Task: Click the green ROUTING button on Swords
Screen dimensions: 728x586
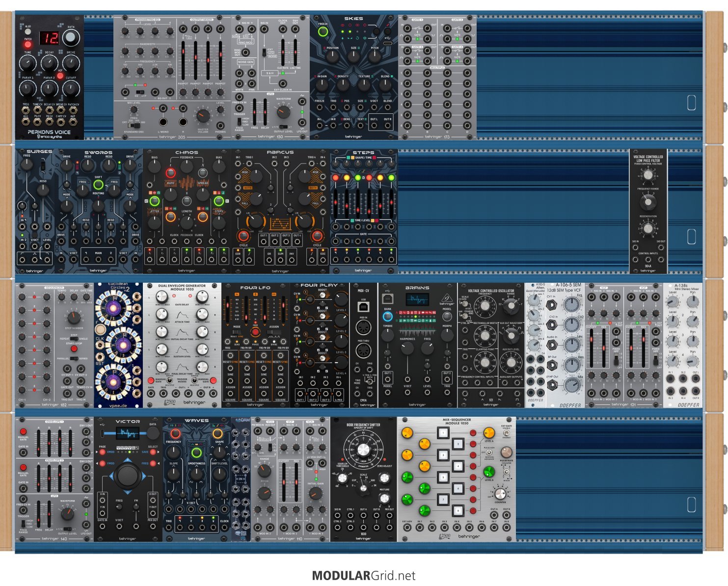Action: [x=98, y=185]
